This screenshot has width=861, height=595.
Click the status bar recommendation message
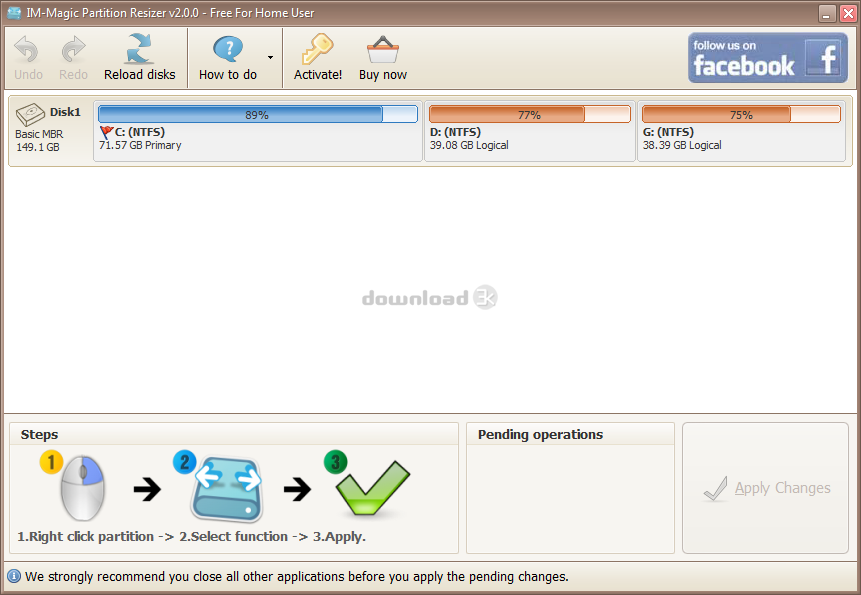pos(297,576)
